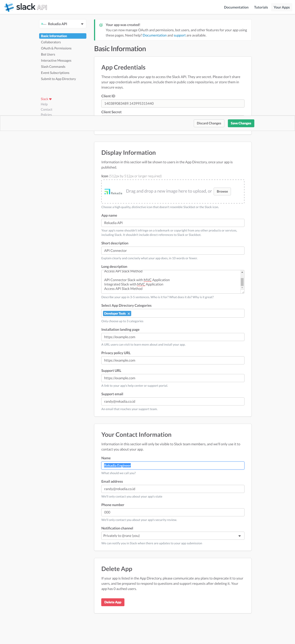Click the small Rekadia app icon in selector

44,24
